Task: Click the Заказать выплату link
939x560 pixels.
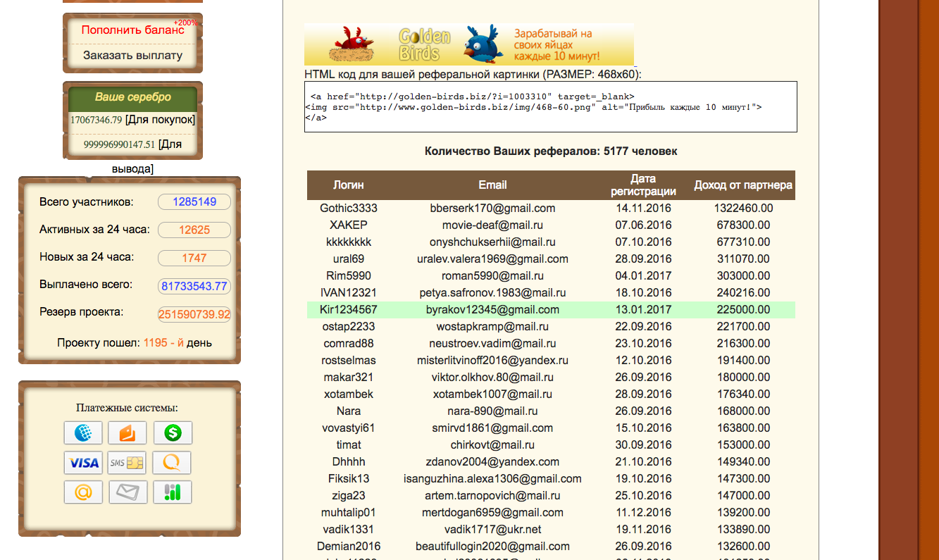Action: 132,55
